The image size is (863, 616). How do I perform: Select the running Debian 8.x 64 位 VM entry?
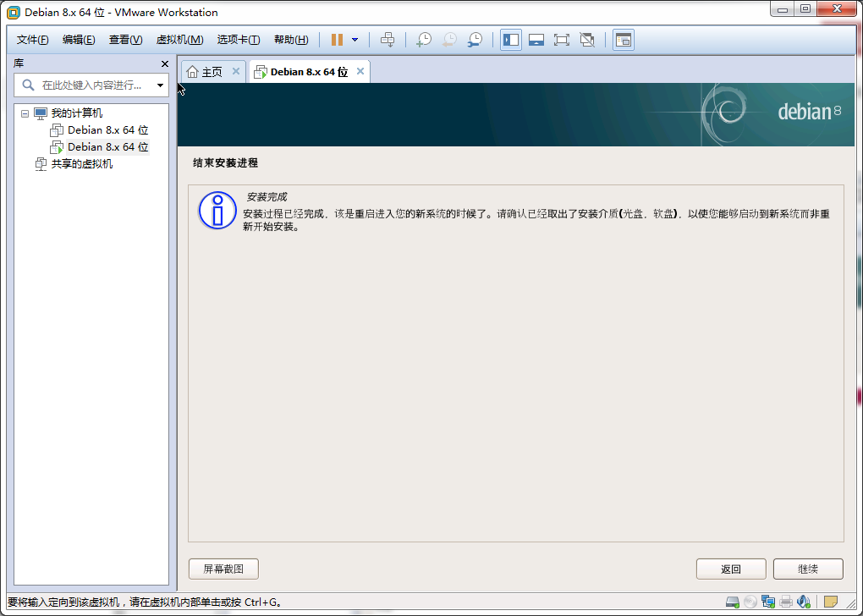(x=108, y=147)
